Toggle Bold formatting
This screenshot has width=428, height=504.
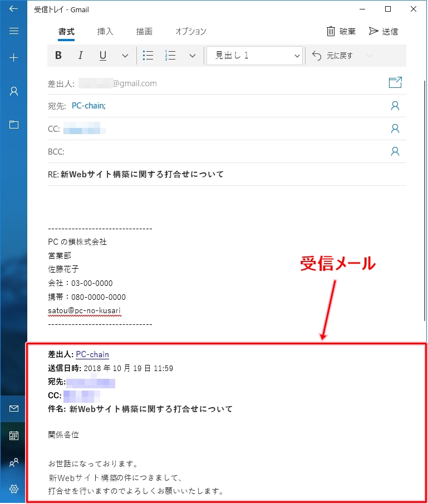point(58,56)
